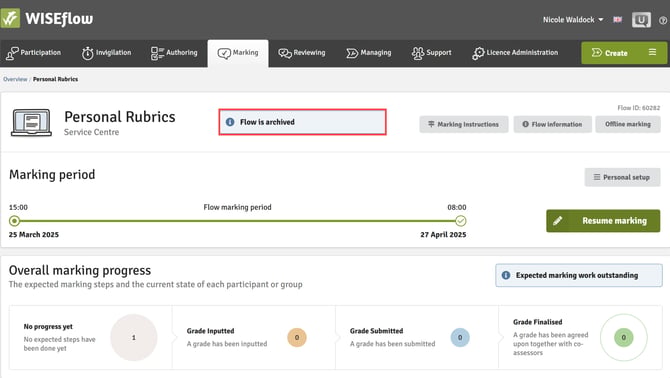This screenshot has height=378, width=670.
Task: Click the Grade Finalised heading
Action: tap(538, 322)
